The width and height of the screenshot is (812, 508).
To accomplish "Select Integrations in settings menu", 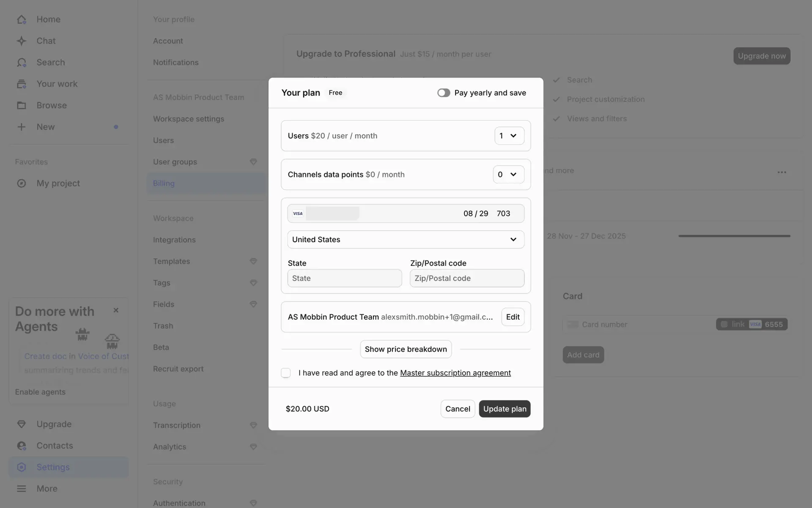I will click(174, 240).
